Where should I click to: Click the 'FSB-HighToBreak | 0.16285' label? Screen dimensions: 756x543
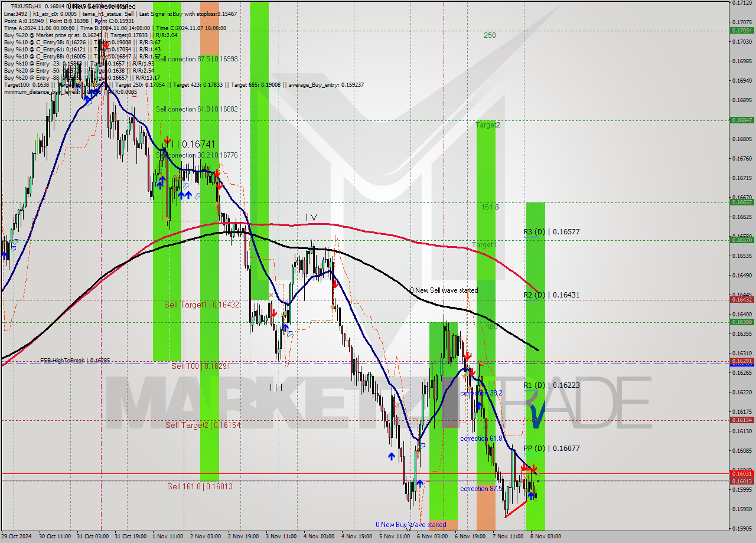75,360
